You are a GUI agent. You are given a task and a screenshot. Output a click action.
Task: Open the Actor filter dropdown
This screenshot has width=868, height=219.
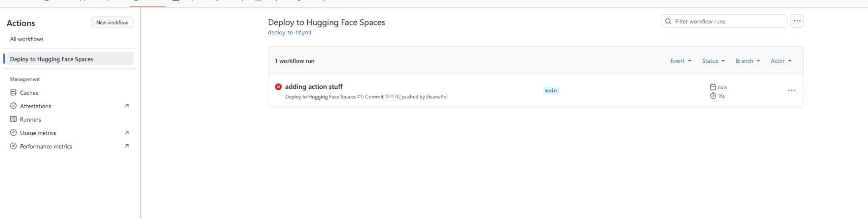pos(781,61)
